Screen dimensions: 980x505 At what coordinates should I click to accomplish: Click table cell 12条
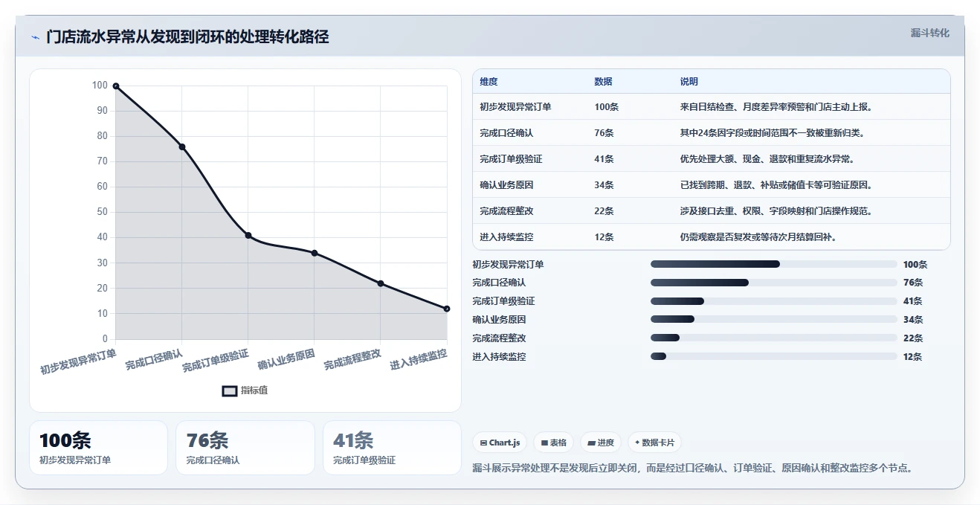[605, 237]
